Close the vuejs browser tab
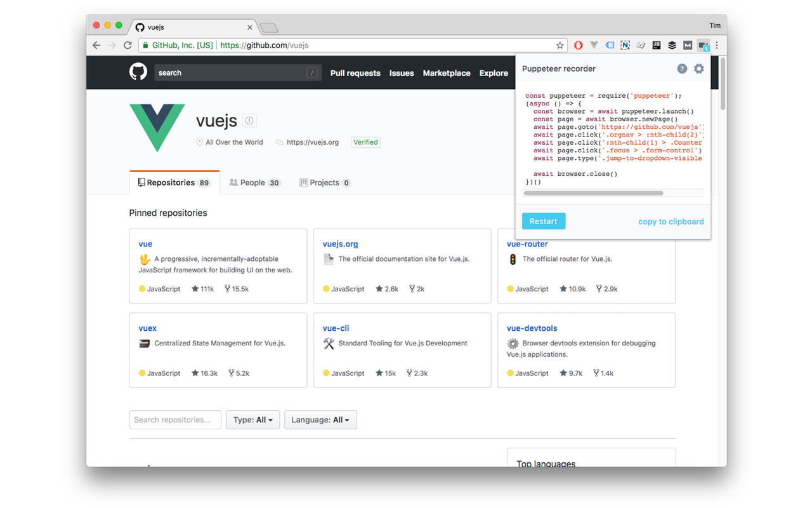Viewport: 812px width, 508px height. pyautogui.click(x=250, y=27)
